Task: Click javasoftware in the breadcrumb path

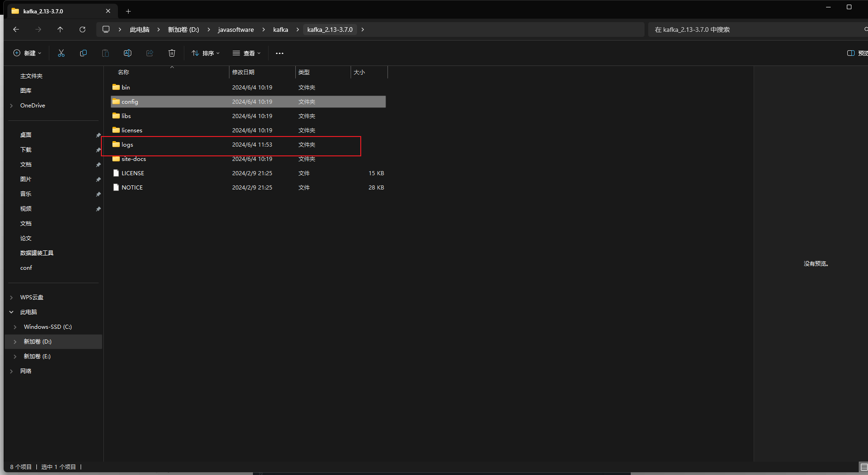Action: point(236,30)
